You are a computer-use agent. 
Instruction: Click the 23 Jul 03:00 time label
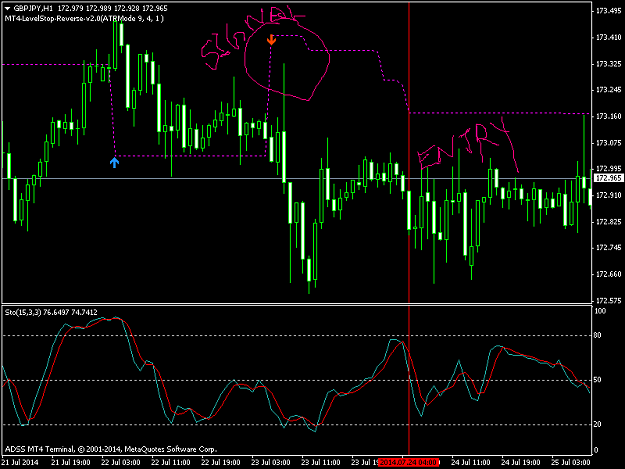[271, 463]
